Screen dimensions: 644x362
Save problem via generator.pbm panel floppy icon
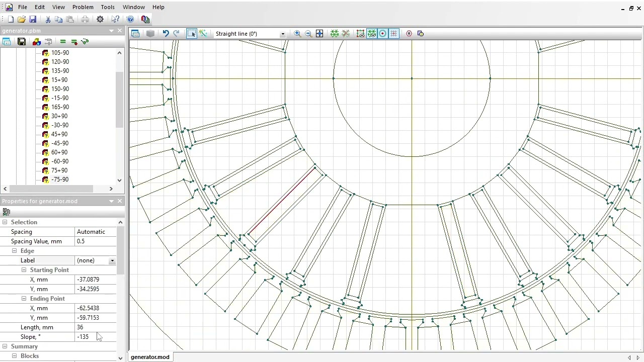22,42
